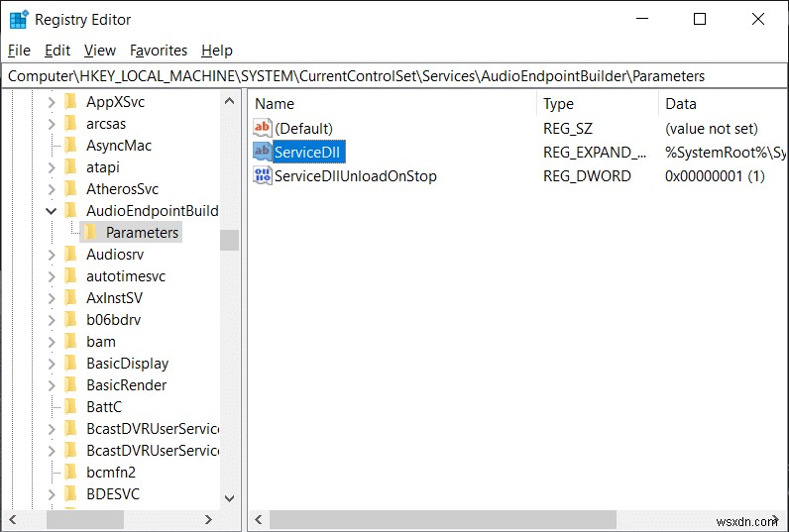This screenshot has height=532, width=789.
Task: Select the AsyncMac tree key label
Action: pos(119,146)
